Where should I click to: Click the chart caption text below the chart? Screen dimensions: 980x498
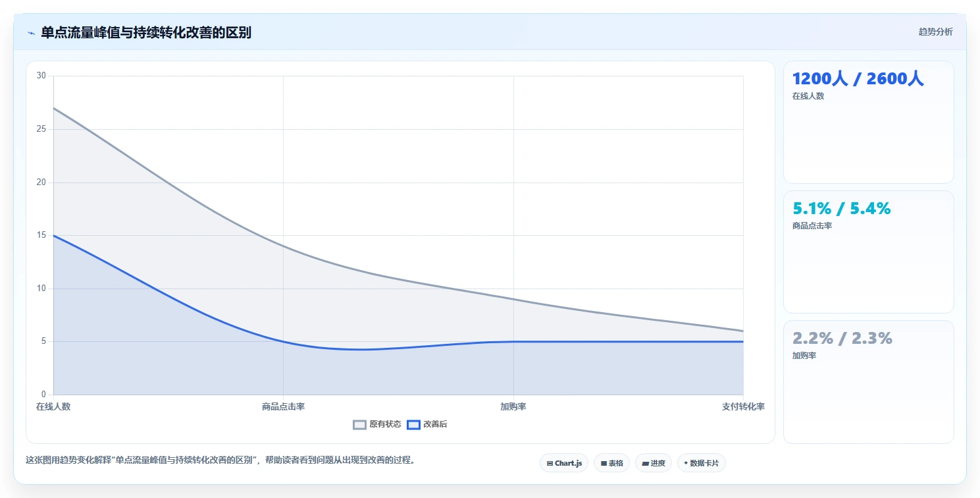[221, 460]
